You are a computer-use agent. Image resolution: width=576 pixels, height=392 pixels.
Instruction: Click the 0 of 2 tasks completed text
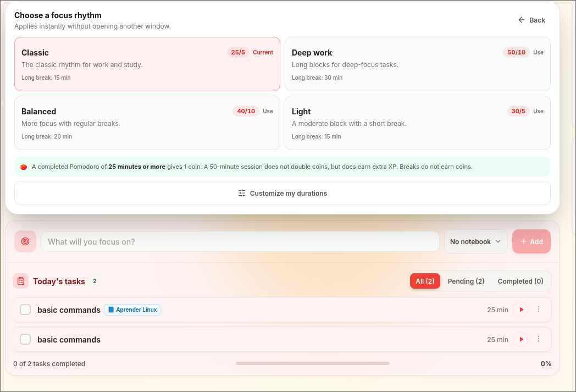click(49, 364)
